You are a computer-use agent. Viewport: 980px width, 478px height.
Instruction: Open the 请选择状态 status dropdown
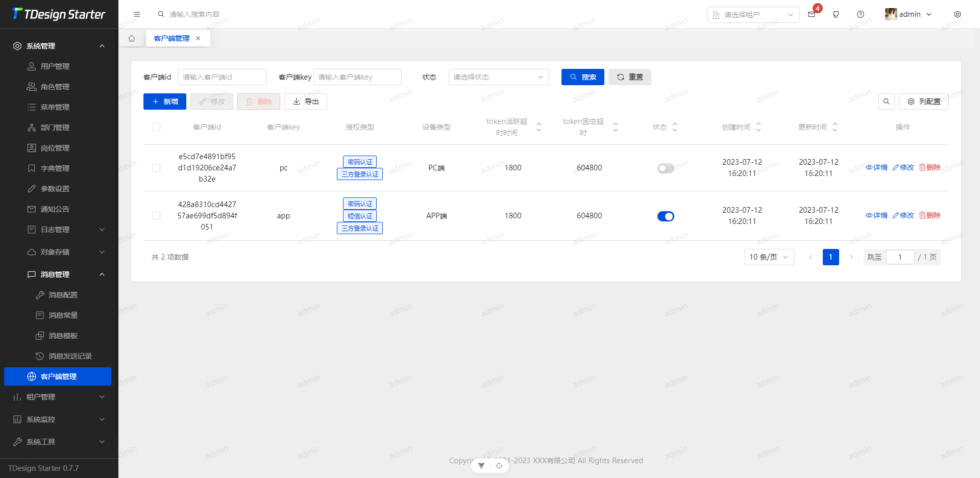click(x=498, y=77)
